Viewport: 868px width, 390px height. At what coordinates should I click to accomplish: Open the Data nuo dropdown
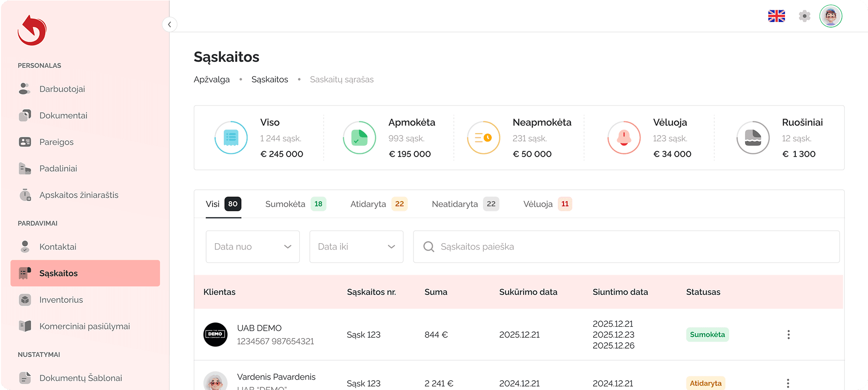(x=253, y=247)
